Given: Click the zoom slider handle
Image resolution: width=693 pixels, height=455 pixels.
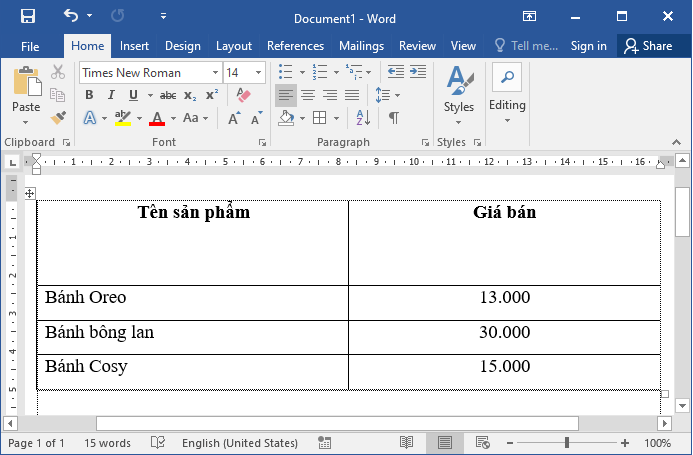Looking at the screenshot, I should (x=567, y=443).
